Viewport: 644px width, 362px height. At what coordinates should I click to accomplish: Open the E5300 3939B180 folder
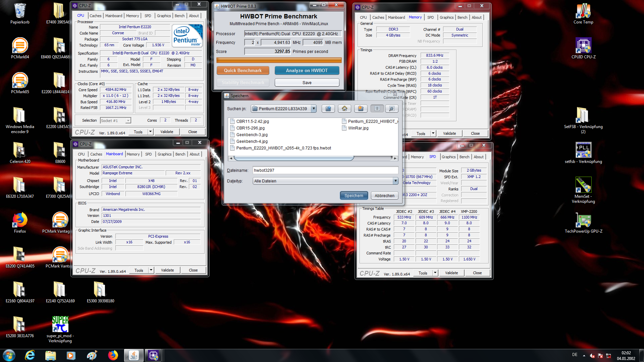[x=100, y=292]
